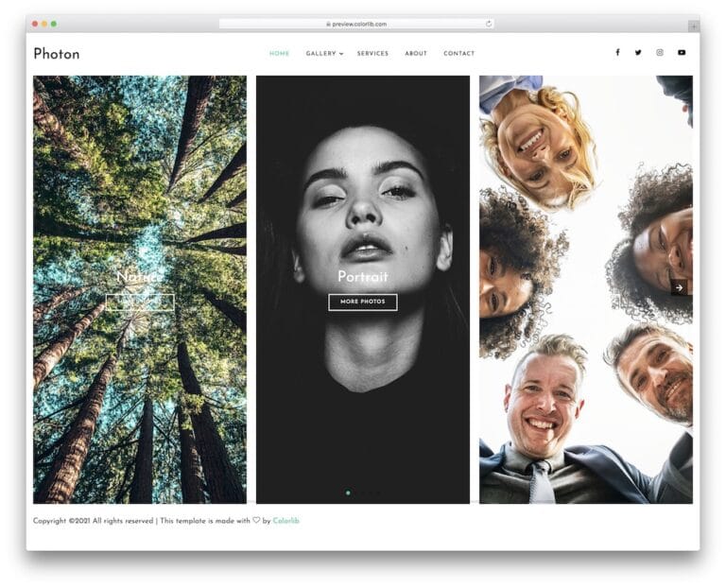Go to the Home nav item
This screenshot has width=726, height=588.
(x=279, y=53)
